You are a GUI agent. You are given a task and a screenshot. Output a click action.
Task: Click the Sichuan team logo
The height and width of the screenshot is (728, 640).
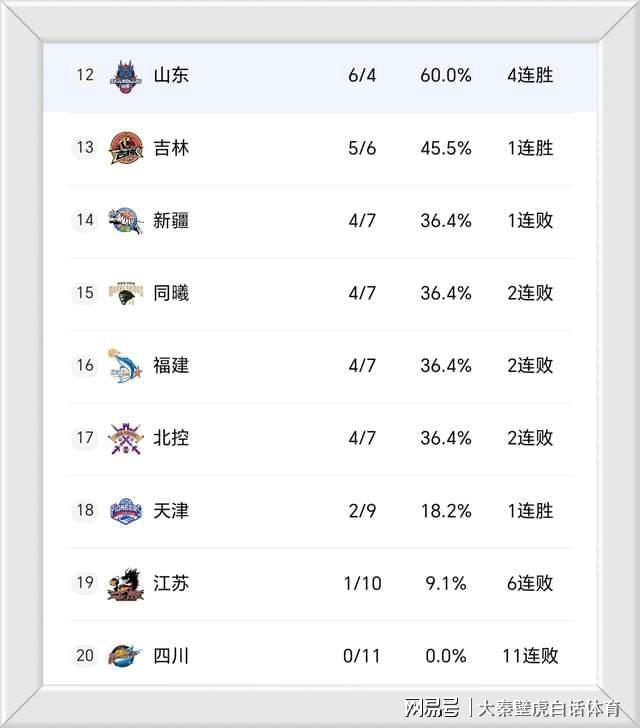126,656
